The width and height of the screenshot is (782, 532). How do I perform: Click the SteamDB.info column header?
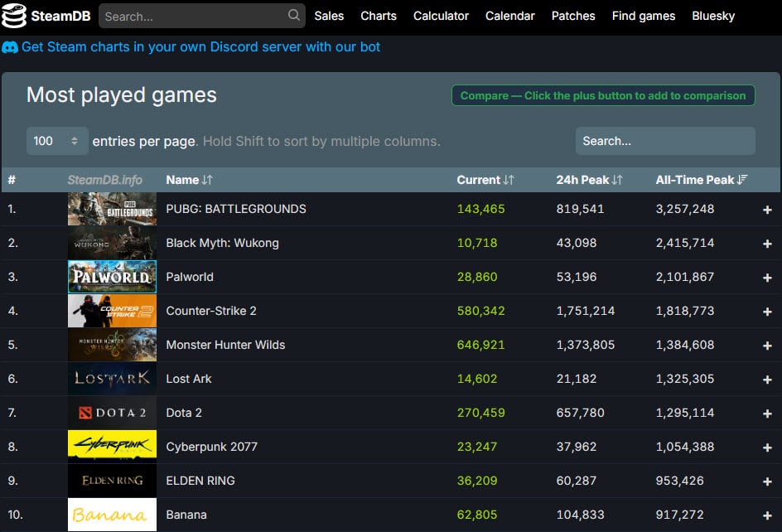[x=104, y=180]
